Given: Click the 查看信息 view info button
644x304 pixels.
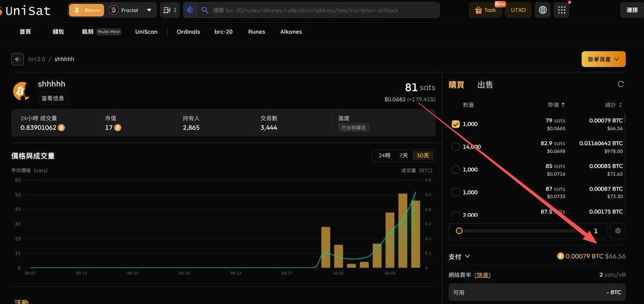Looking at the screenshot, I should pyautogui.click(x=53, y=98).
